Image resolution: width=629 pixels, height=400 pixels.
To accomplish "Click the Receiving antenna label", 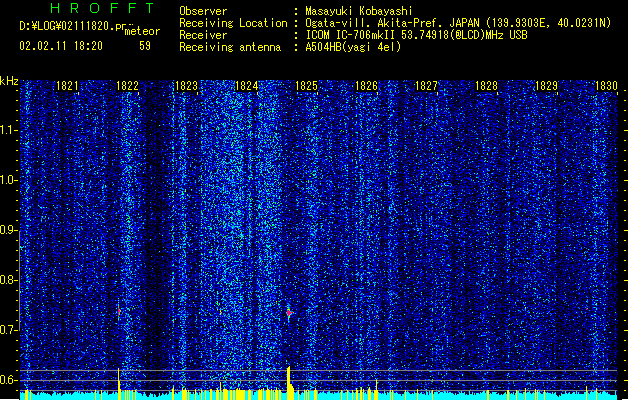I will click(x=230, y=47).
